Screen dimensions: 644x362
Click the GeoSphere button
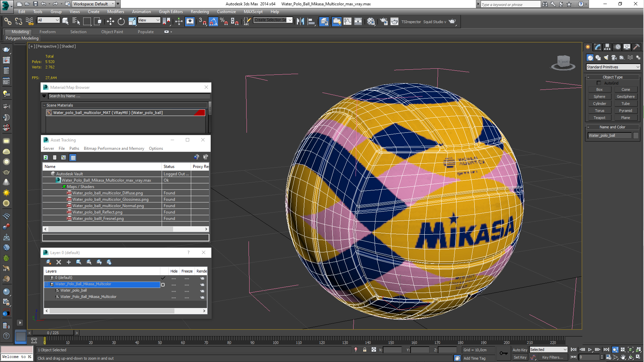tap(626, 97)
